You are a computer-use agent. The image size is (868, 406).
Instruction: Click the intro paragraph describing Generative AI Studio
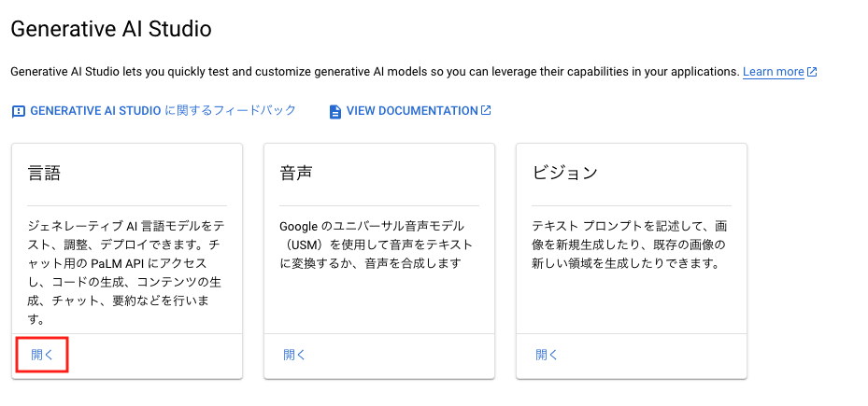376,72
